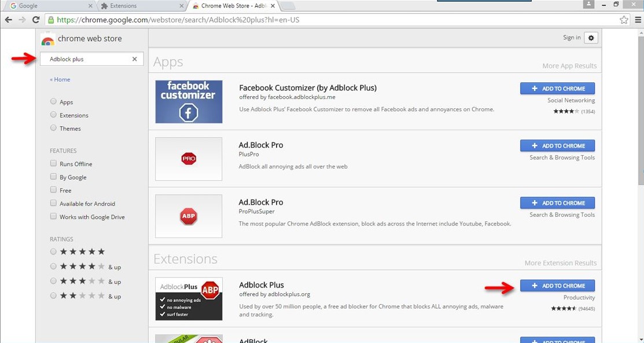Select the four stars & up rating

53,266
